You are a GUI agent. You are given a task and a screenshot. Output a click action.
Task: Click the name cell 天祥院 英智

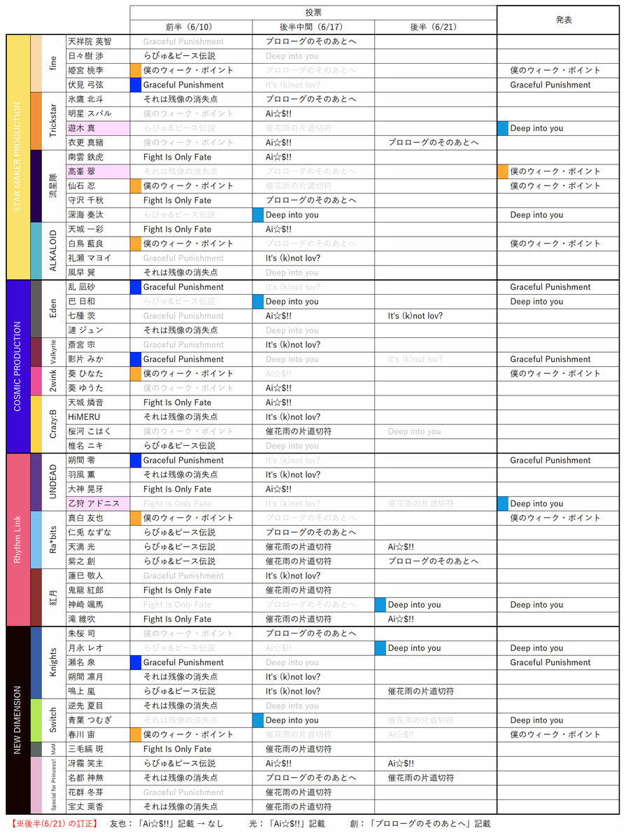coord(98,41)
